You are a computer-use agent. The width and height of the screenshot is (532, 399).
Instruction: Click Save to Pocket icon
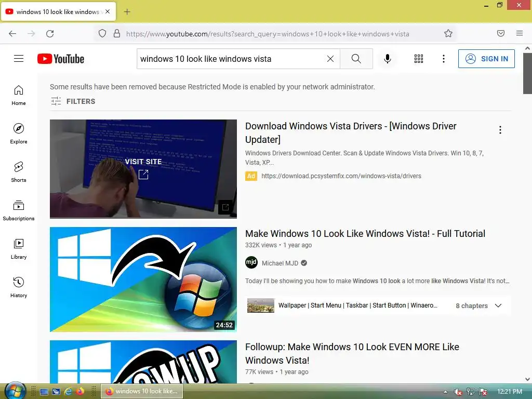[x=501, y=33]
